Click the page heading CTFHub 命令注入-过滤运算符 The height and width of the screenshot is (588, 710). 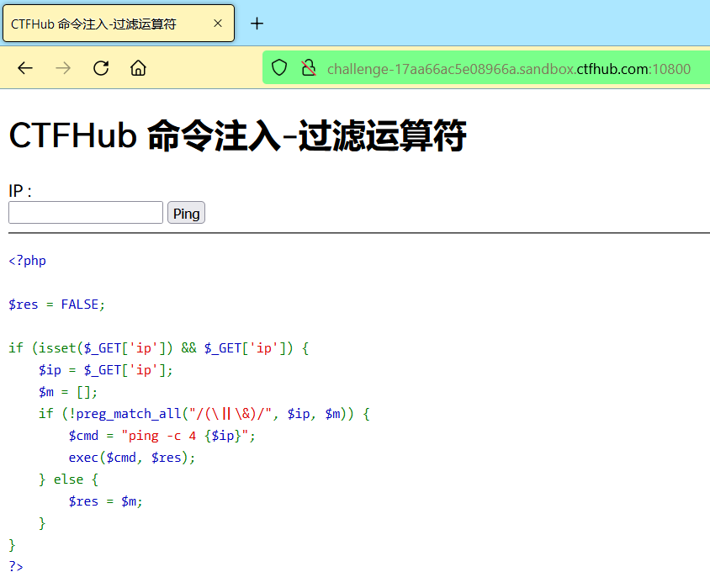point(237,135)
